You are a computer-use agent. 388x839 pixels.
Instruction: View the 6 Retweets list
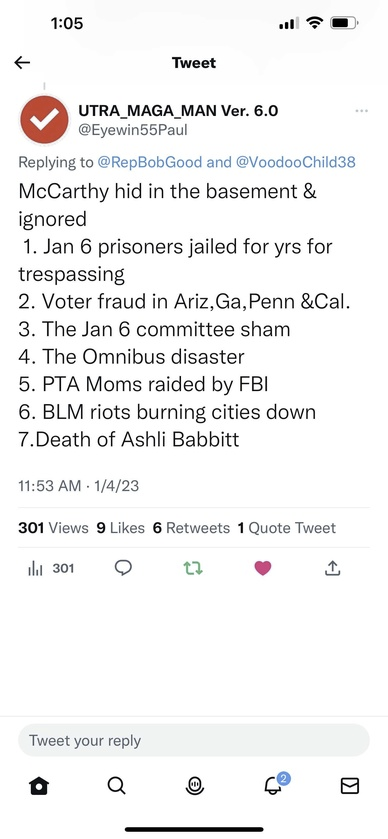pos(191,528)
